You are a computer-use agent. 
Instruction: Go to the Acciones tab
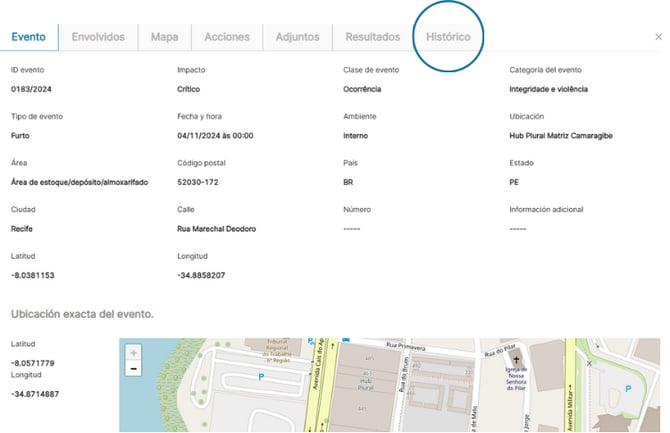[x=227, y=37]
